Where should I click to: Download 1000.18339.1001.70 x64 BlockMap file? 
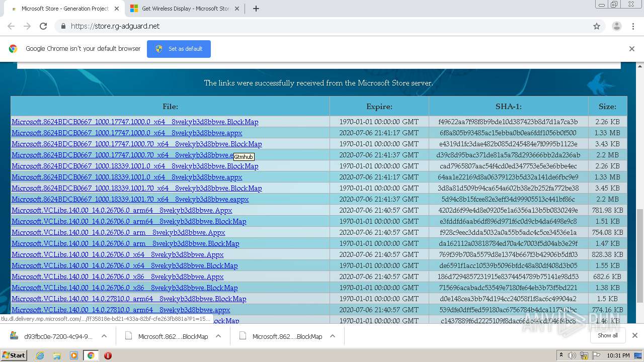(137, 188)
